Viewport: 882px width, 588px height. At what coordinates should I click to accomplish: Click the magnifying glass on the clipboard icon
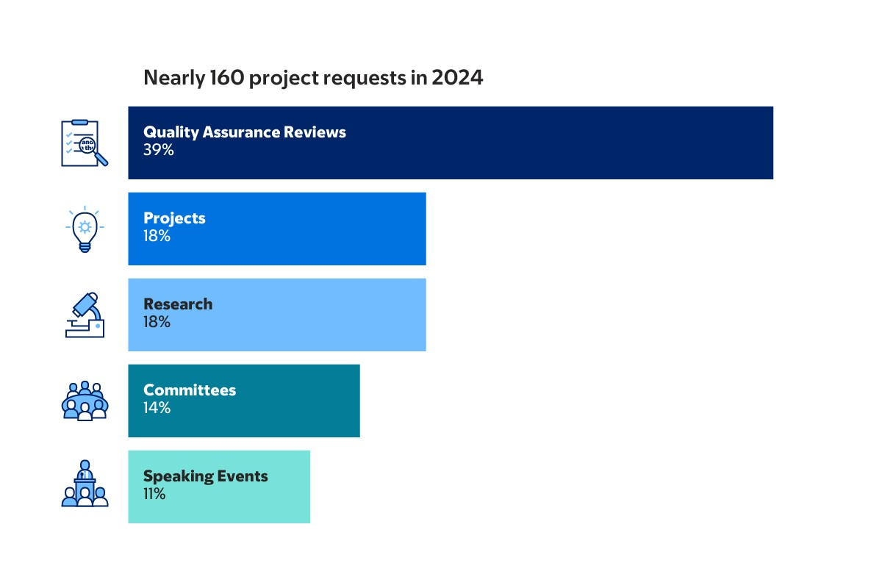(x=88, y=144)
